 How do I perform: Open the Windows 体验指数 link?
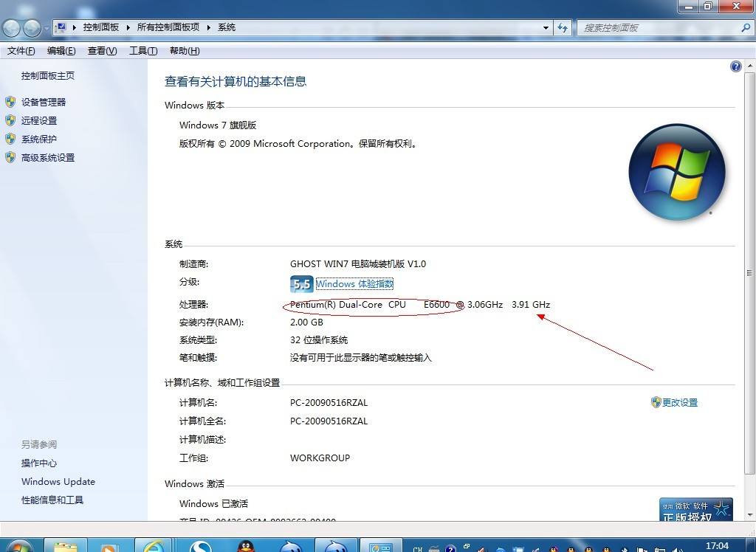pos(354,284)
